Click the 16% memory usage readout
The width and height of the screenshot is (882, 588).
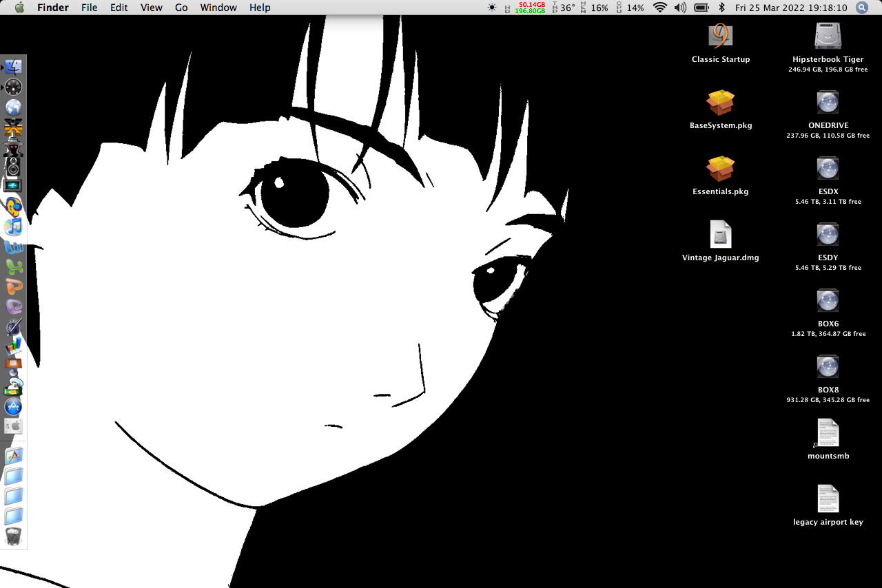pyautogui.click(x=595, y=8)
